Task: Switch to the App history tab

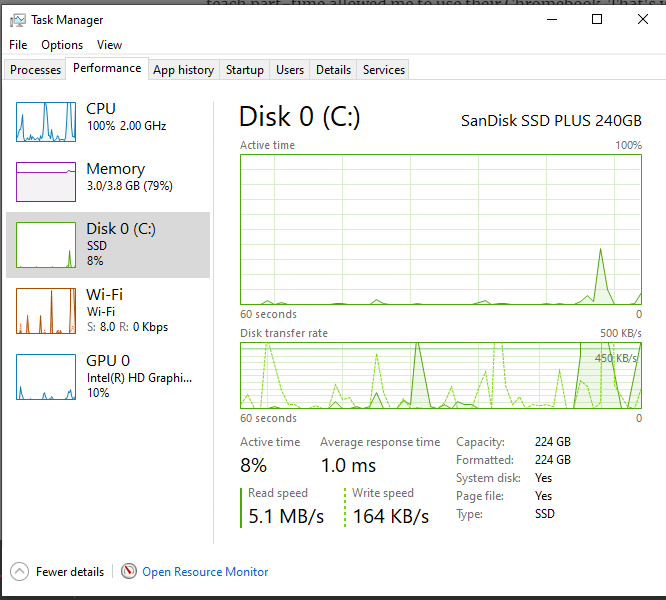Action: [183, 70]
